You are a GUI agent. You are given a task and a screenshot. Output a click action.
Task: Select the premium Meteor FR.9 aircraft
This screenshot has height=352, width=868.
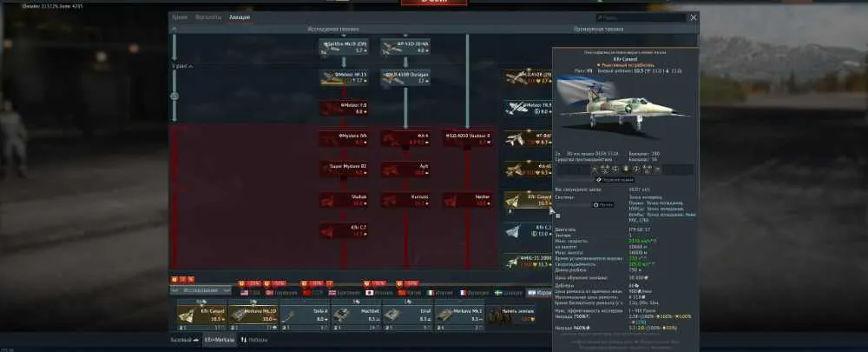(x=528, y=108)
